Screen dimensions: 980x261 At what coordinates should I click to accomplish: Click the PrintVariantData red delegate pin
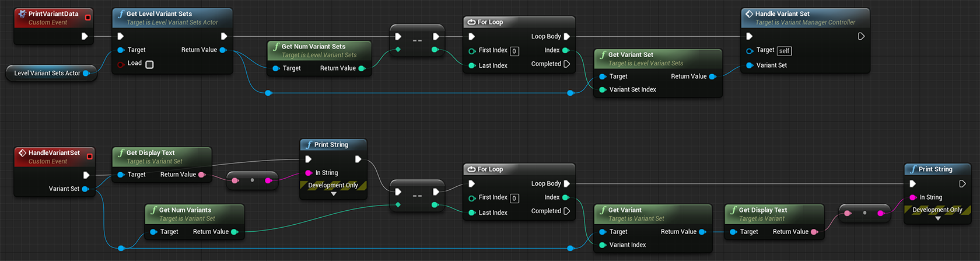point(88,18)
